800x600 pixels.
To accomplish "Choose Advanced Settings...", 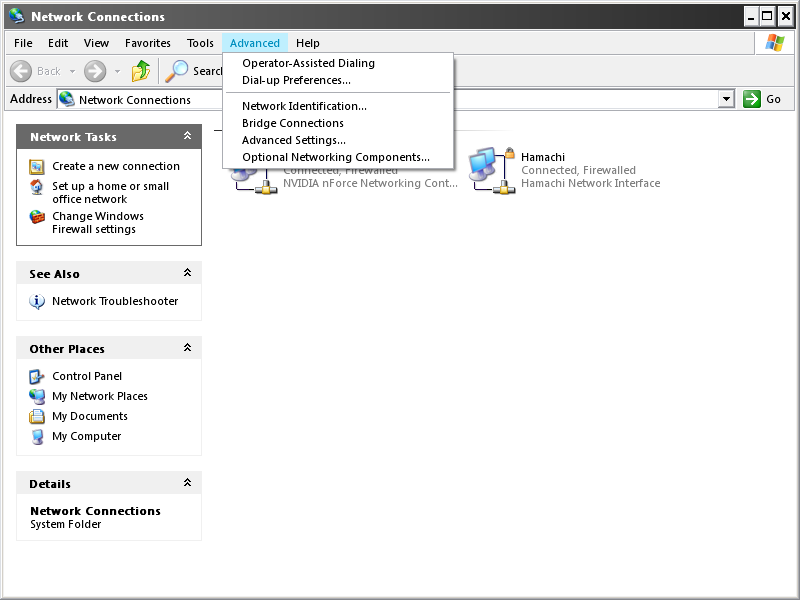I will (338, 140).
